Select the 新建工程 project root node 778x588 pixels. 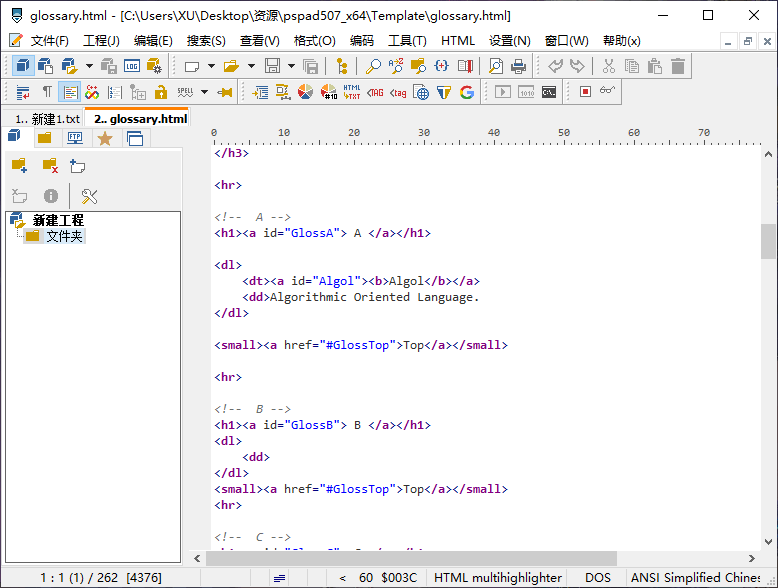tap(58, 220)
